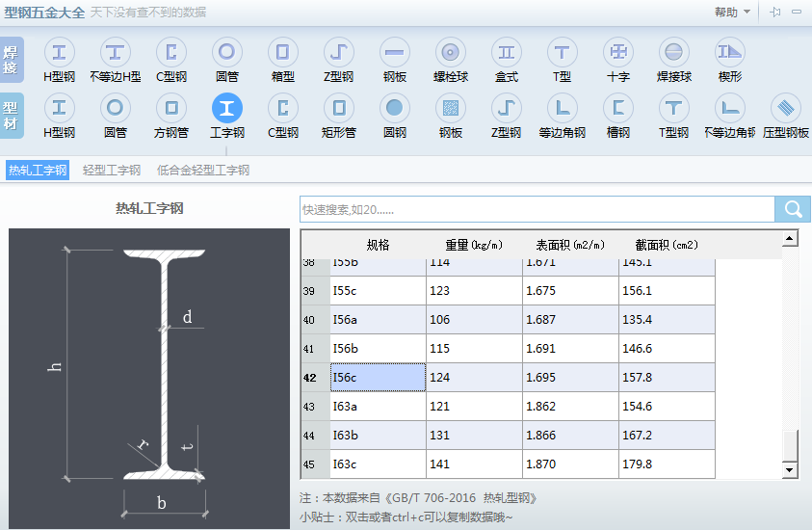
Task: Click row number 45 header
Action: 315,464
